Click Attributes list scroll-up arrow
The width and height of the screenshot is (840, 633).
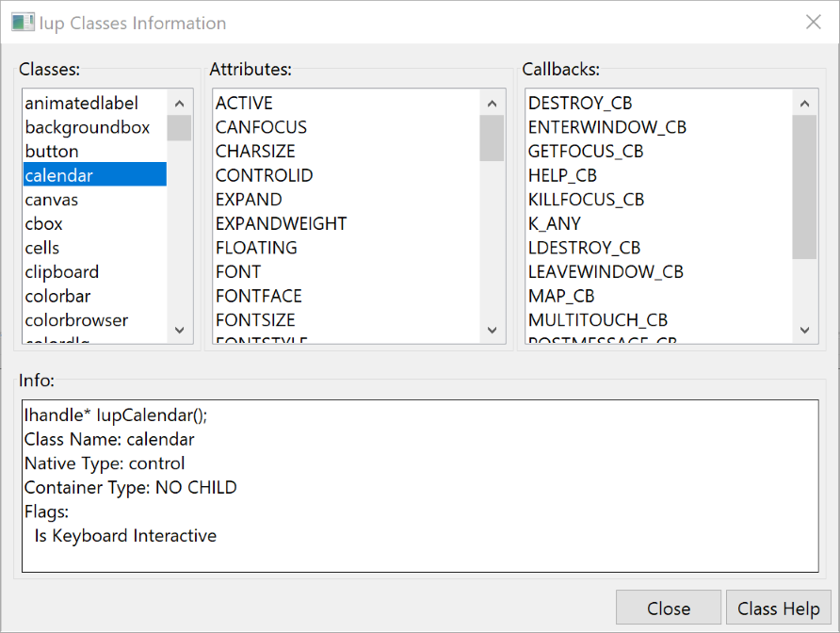pos(492,104)
